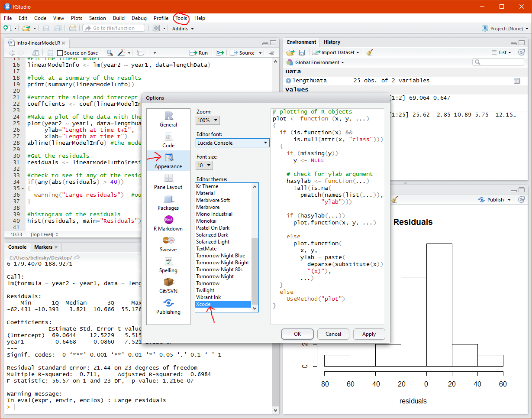532x419 pixels.
Task: Expand the lengthData data frame entry
Action: pos(289,81)
